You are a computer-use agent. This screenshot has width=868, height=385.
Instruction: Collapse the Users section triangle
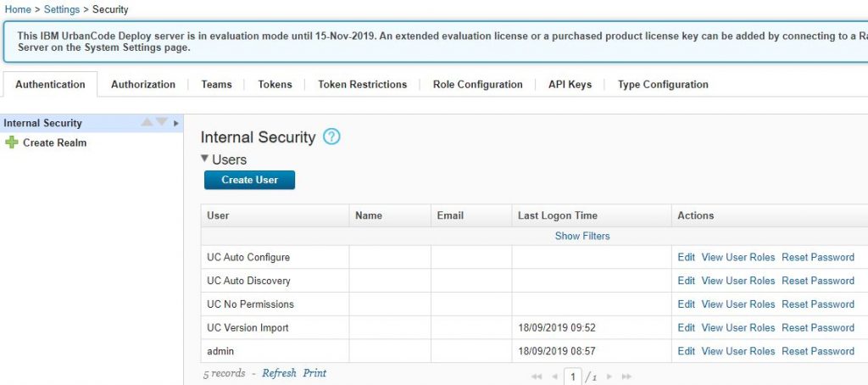tap(205, 159)
